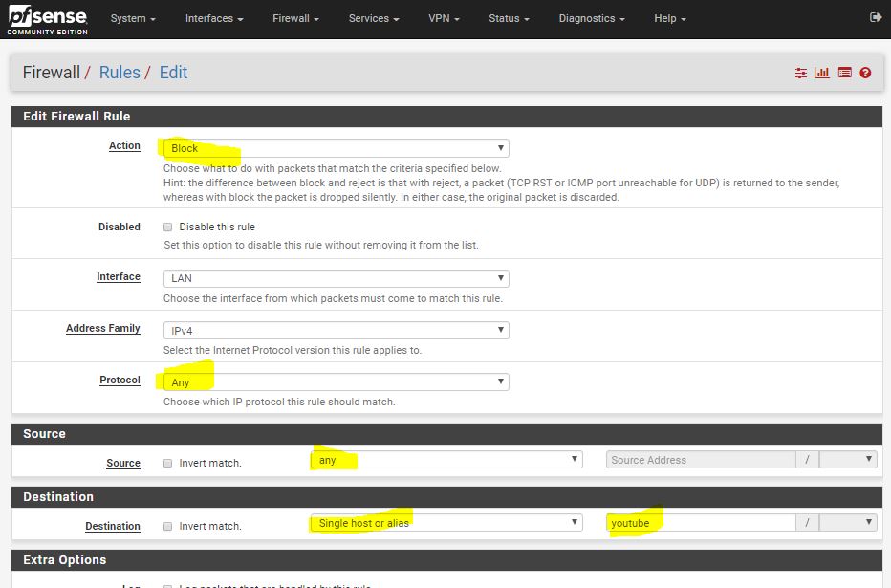Click the logout icon in navbar
The width and height of the screenshot is (891, 588).
point(876,18)
